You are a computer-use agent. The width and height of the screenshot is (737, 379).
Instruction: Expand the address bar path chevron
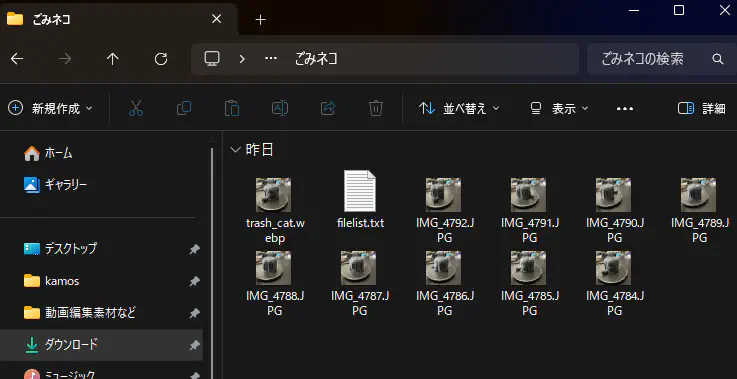coord(242,59)
